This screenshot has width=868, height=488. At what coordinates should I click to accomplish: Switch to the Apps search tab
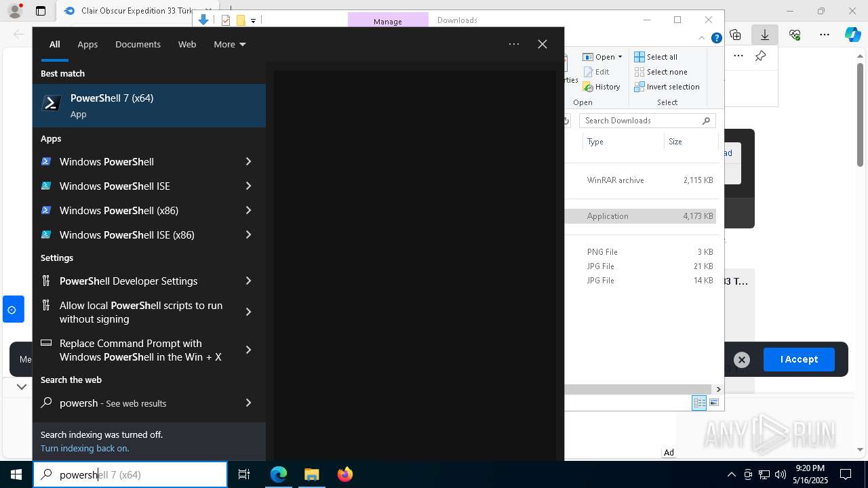click(87, 44)
